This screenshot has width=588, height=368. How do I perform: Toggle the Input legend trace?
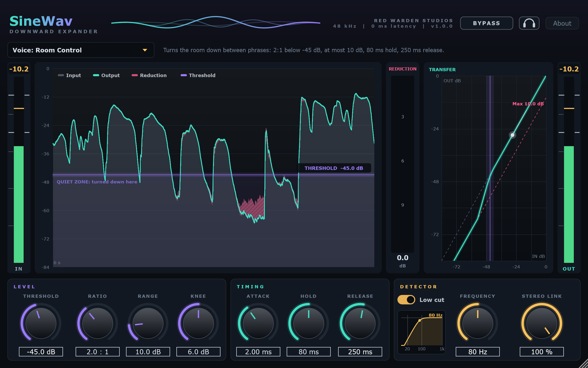coord(69,75)
